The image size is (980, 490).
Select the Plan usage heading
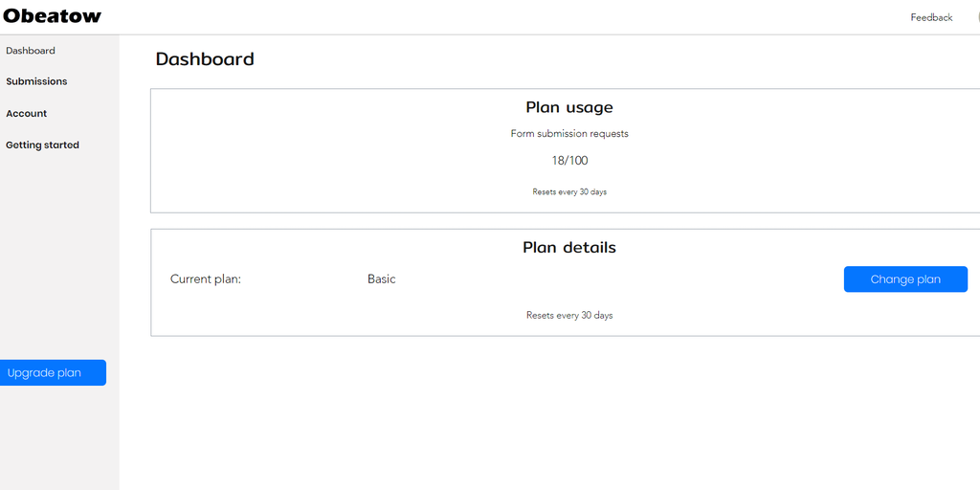[x=569, y=107]
